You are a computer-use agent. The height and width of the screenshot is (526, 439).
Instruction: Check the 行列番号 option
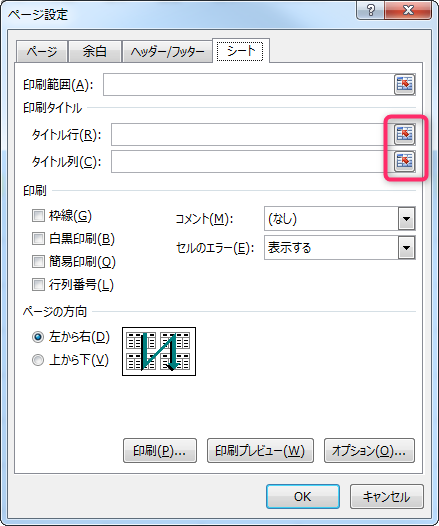click(38, 284)
